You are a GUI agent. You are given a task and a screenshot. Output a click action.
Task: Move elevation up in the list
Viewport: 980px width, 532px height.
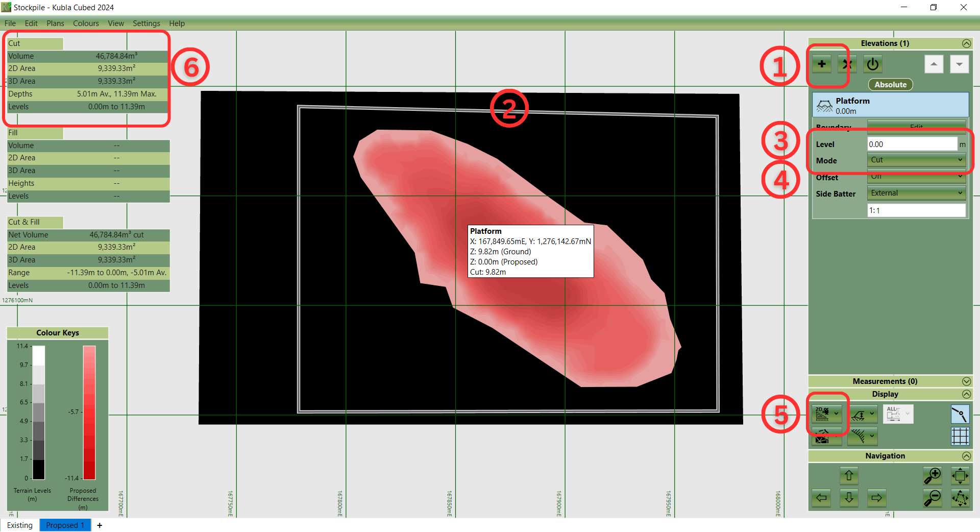pyautogui.click(x=934, y=64)
